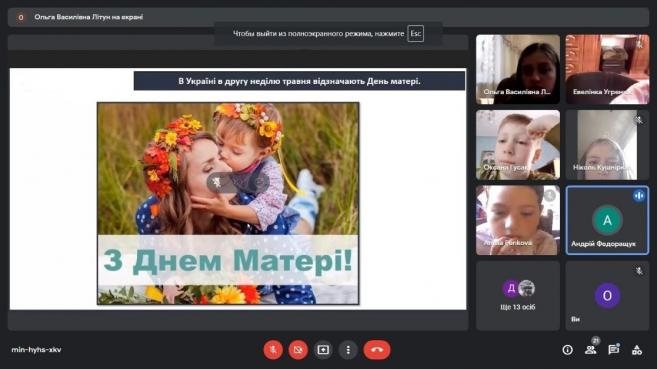Select Оксана Гусак video tile
The height and width of the screenshot is (369, 657).
pos(518,145)
